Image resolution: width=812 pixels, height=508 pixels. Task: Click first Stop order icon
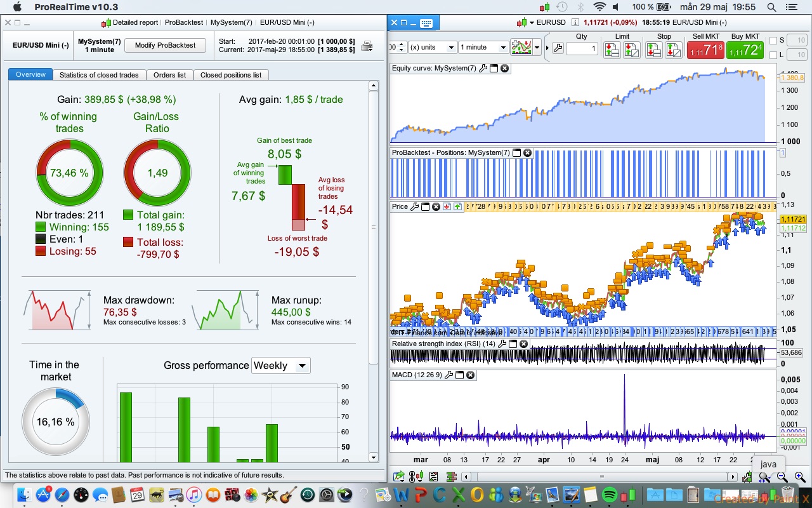pyautogui.click(x=654, y=50)
